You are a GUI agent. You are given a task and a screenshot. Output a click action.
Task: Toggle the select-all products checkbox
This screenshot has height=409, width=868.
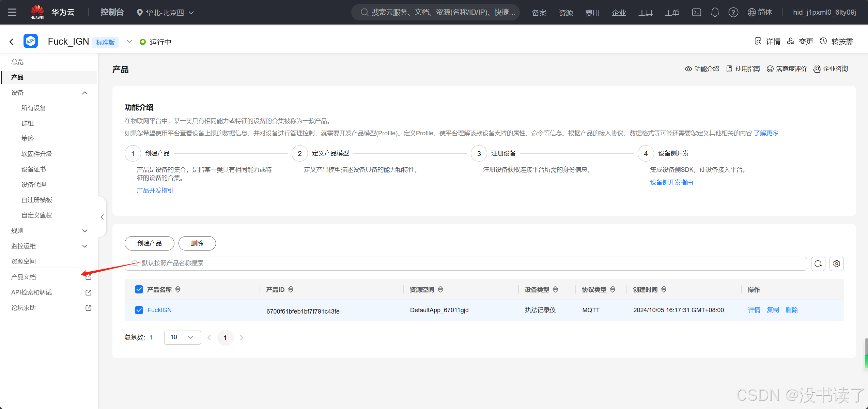139,289
